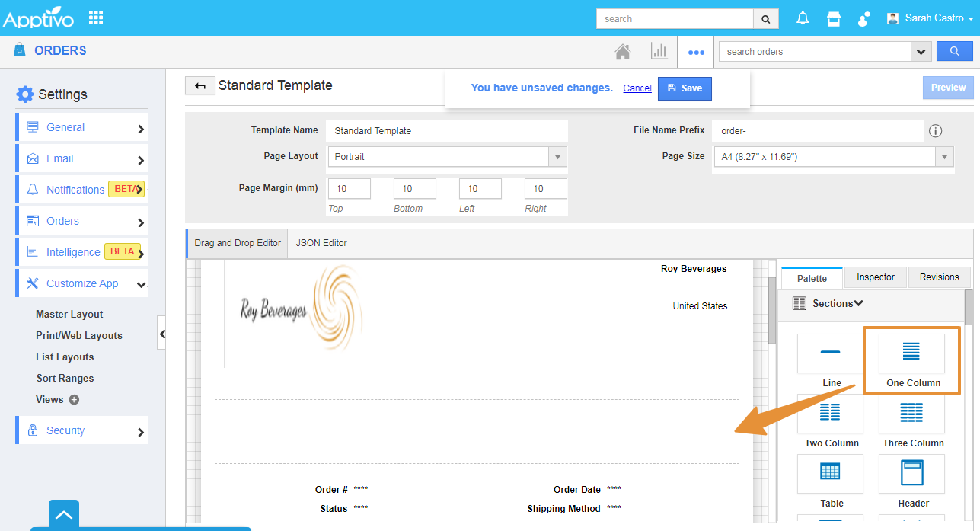
Task: Click the Preview button
Action: coord(948,88)
